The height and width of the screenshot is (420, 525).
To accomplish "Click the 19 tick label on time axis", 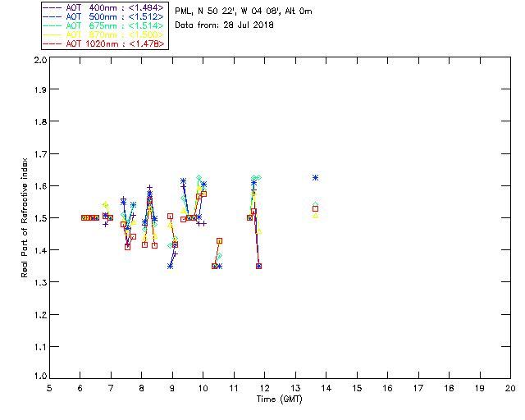I will 480,388.
